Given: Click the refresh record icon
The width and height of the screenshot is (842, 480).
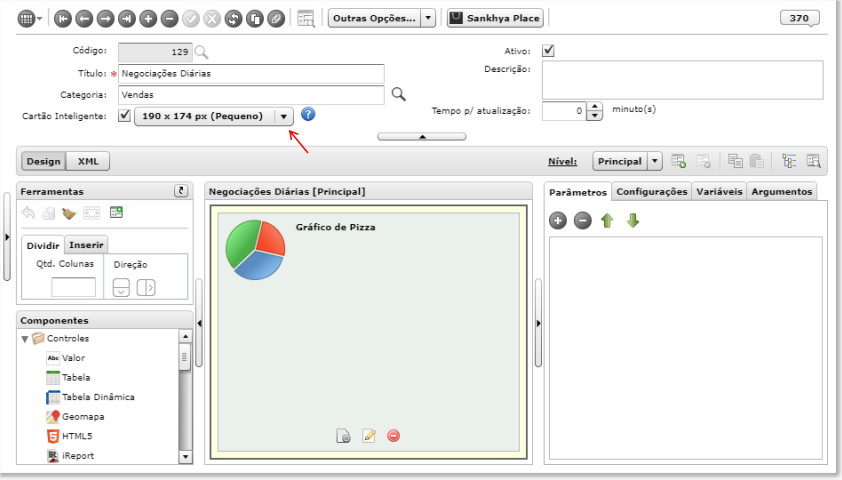Looking at the screenshot, I should pos(233,19).
